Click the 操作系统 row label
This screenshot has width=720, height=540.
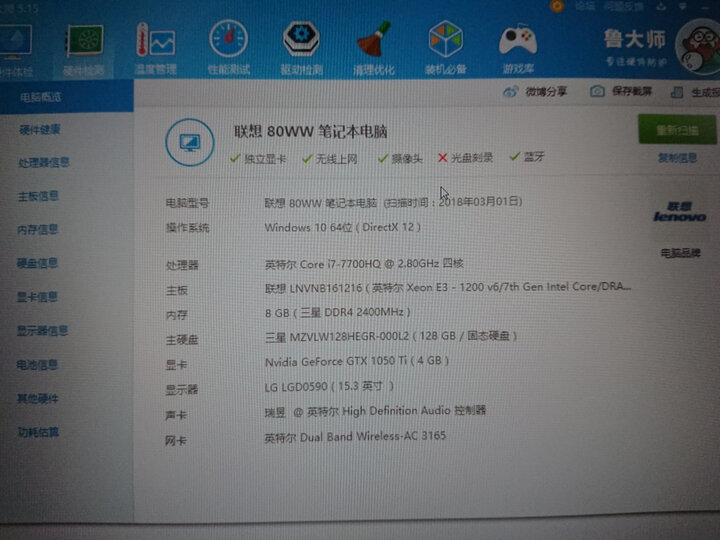[x=187, y=227]
